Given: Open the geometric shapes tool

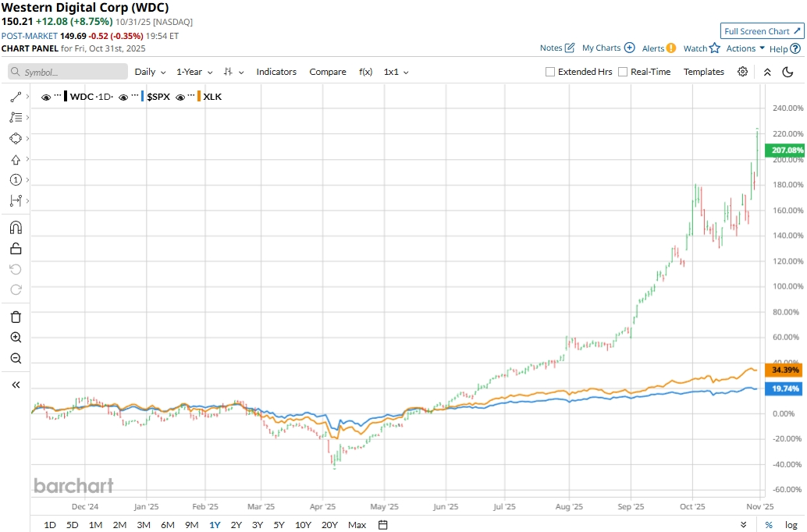Looking at the screenshot, I should point(16,138).
